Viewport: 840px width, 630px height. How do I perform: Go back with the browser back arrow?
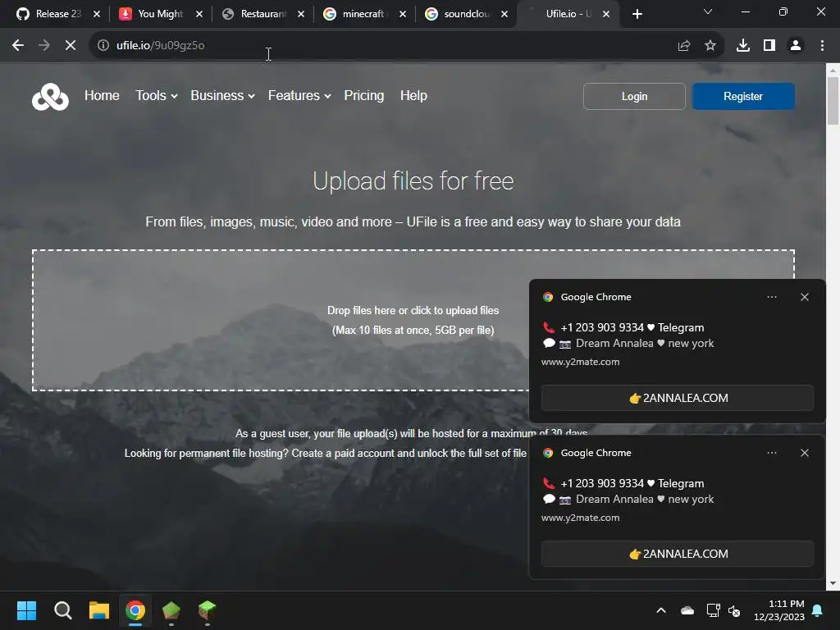click(x=18, y=46)
